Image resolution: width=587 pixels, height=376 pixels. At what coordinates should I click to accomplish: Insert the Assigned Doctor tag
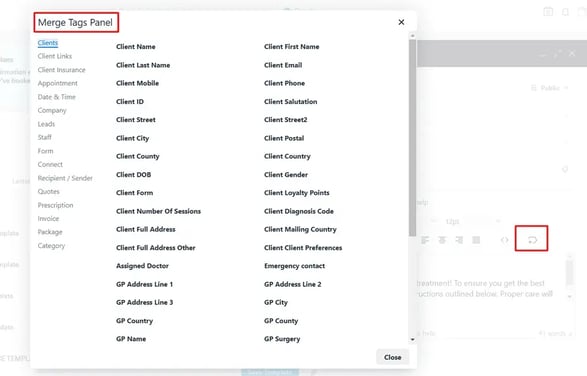point(142,266)
